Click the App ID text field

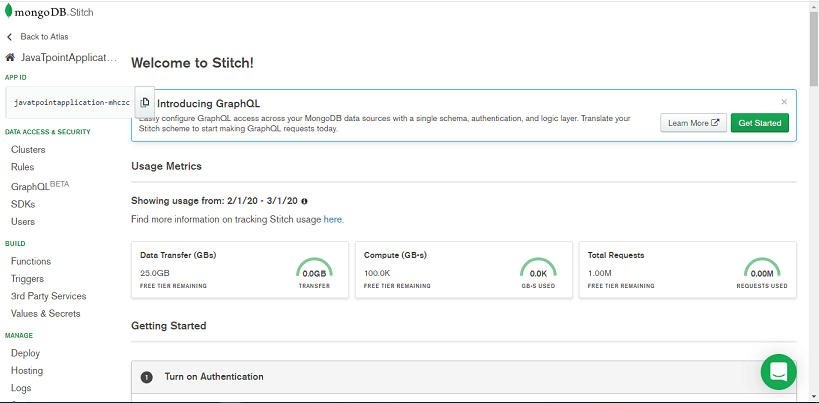(x=71, y=102)
